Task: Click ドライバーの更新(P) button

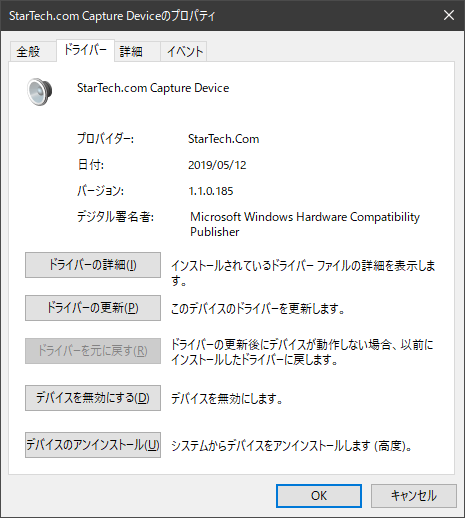Action: [x=93, y=308]
